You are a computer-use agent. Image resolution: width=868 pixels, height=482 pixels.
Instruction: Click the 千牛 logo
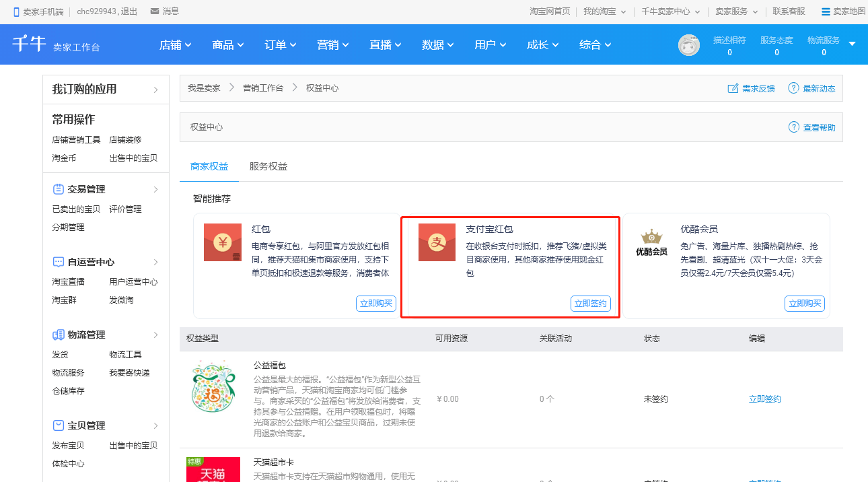coord(29,44)
